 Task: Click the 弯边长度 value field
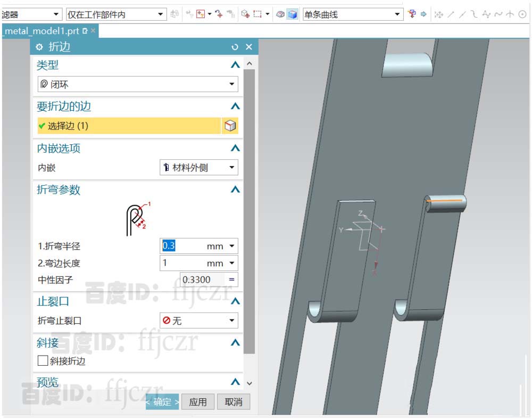182,263
